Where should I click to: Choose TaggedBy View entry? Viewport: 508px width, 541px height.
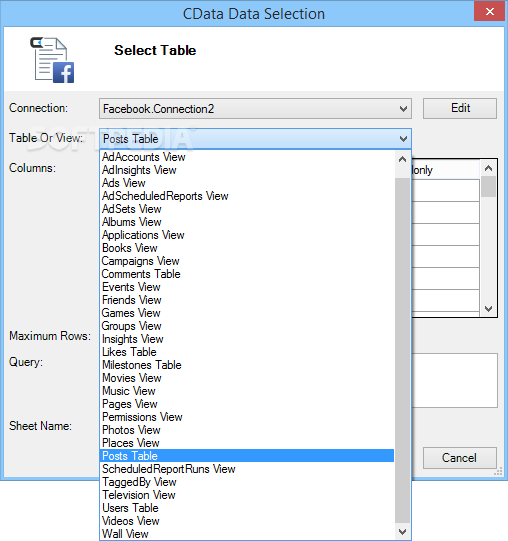[247, 482]
